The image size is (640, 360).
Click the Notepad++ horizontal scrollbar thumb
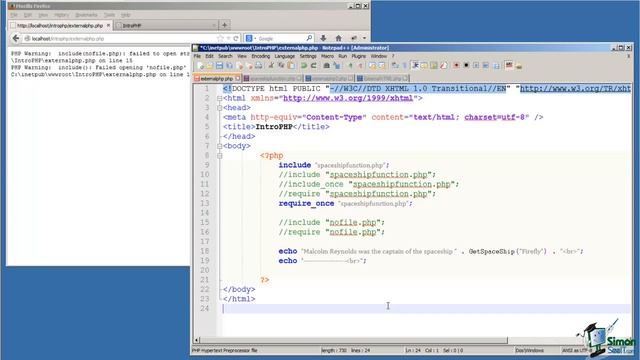pos(354,340)
